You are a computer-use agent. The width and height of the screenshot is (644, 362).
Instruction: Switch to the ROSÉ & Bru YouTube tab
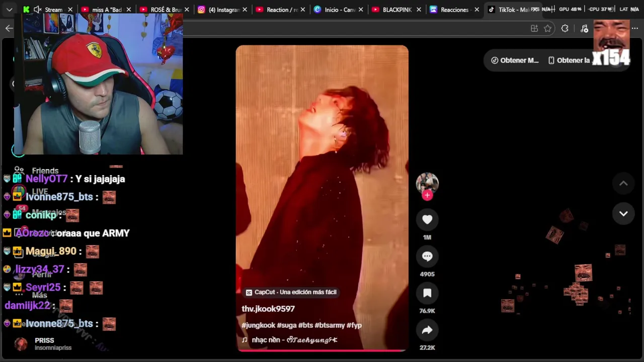pyautogui.click(x=165, y=10)
